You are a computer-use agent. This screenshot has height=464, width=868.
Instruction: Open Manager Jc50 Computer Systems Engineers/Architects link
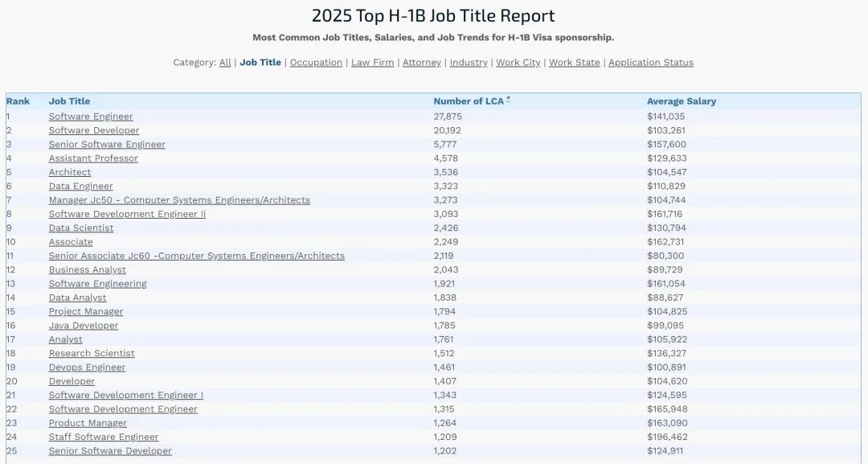click(x=179, y=200)
